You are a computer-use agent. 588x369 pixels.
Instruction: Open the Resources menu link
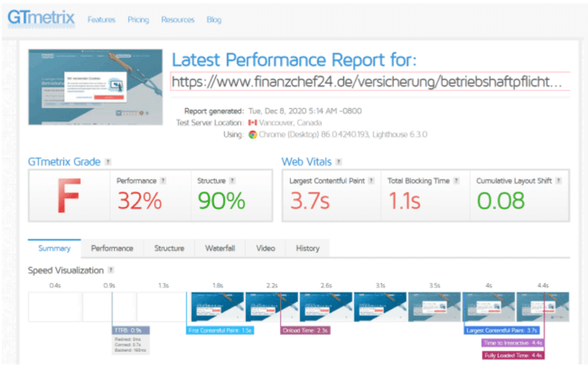tap(178, 20)
